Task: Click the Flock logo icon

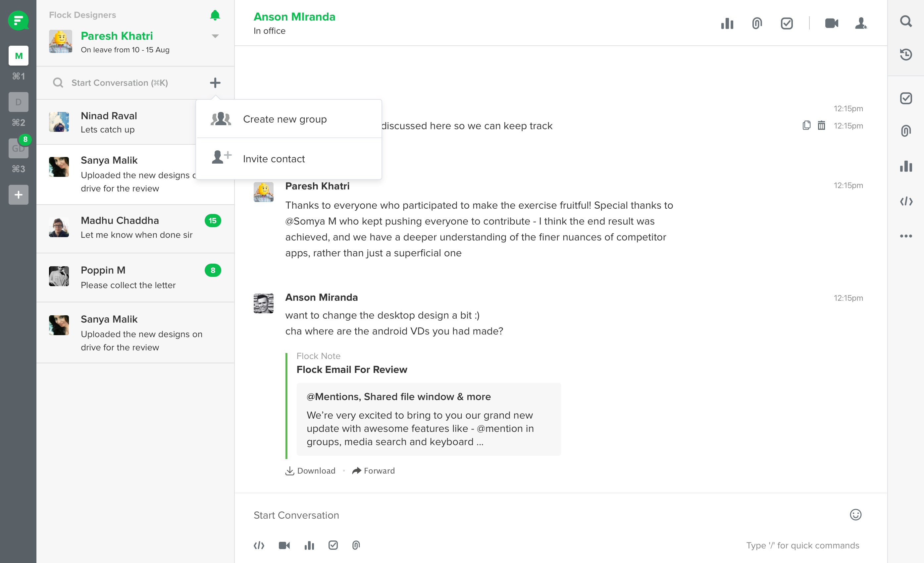Action: 18,20
